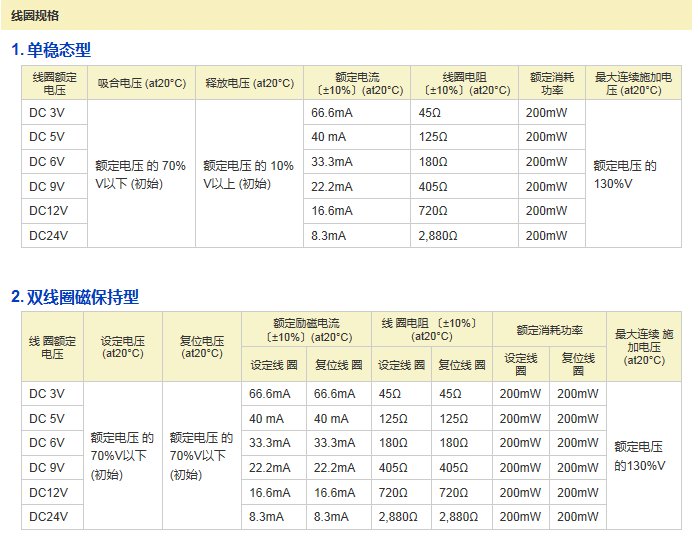Viewport: 697px width, 537px height.
Task: Click the 额定电压 的 10% V以上 cell
Action: (x=249, y=174)
